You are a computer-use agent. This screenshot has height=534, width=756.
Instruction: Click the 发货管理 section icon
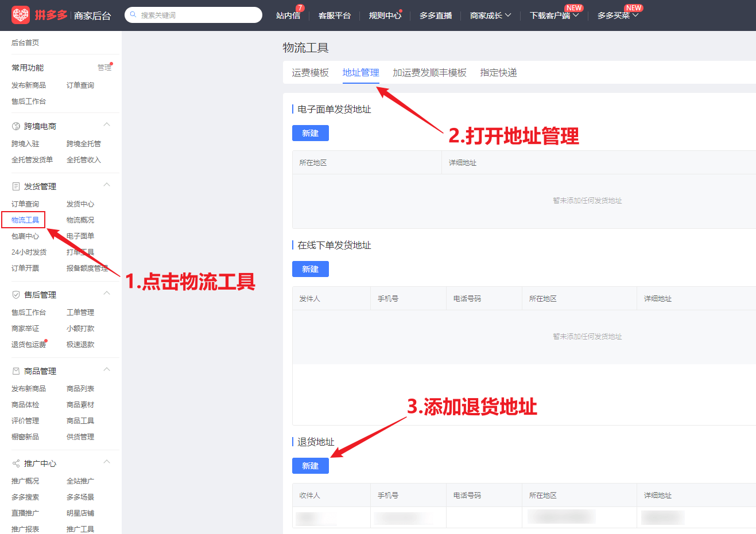(16, 186)
